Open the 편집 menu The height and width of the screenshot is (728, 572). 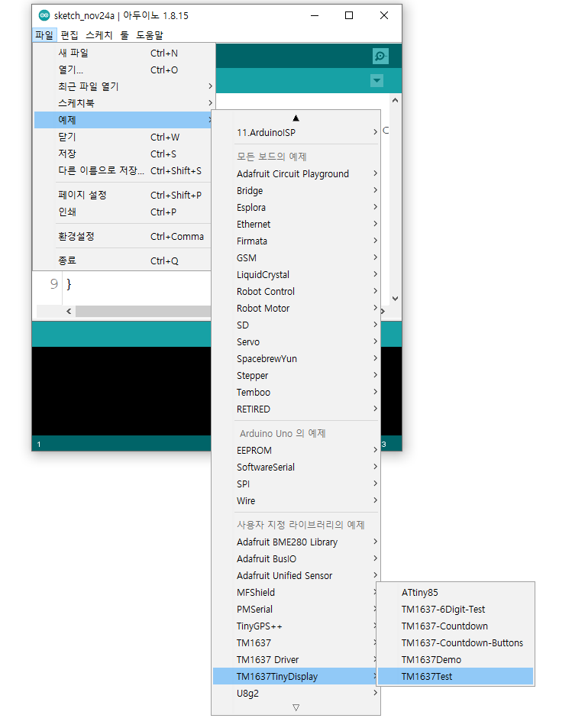tap(69, 35)
